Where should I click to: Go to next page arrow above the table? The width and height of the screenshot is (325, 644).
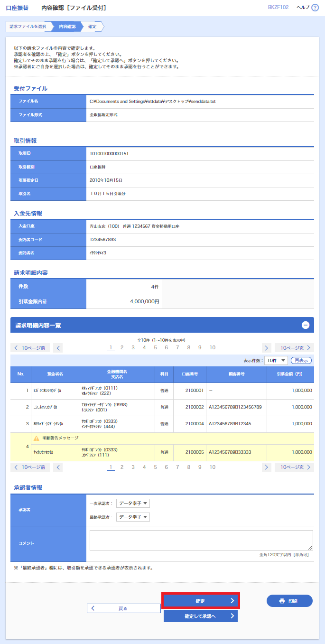coord(267,348)
